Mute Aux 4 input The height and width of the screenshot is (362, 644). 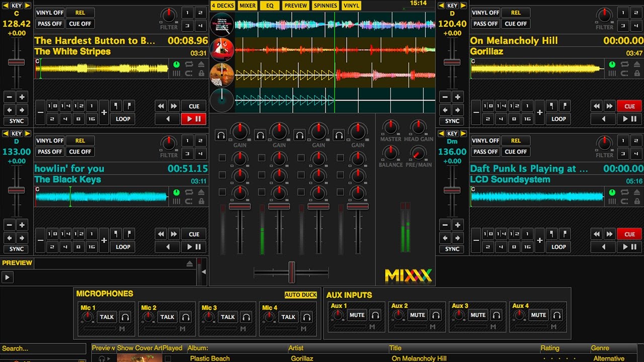click(538, 315)
